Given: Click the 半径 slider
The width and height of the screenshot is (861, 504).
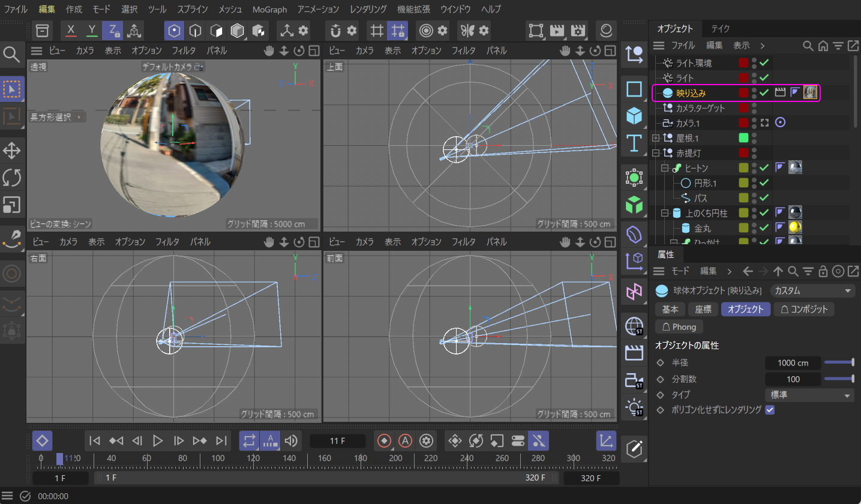Looking at the screenshot, I should pyautogui.click(x=839, y=363).
